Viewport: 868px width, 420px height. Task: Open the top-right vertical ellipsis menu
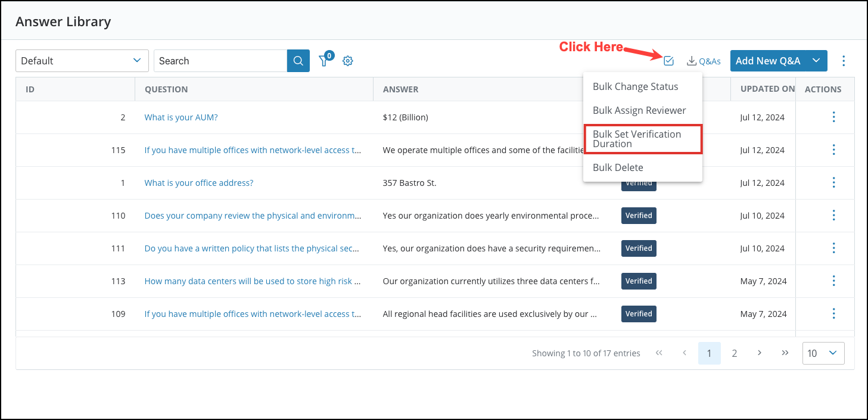coord(843,61)
